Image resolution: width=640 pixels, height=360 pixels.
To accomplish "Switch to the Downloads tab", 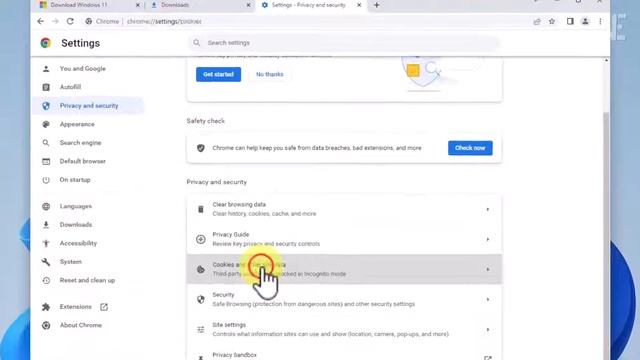I will click(x=200, y=5).
